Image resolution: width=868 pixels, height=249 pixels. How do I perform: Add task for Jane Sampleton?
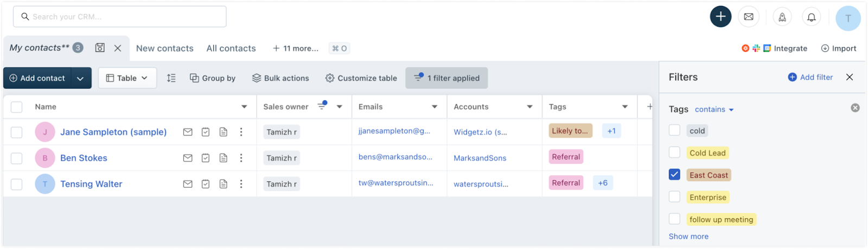pos(206,132)
